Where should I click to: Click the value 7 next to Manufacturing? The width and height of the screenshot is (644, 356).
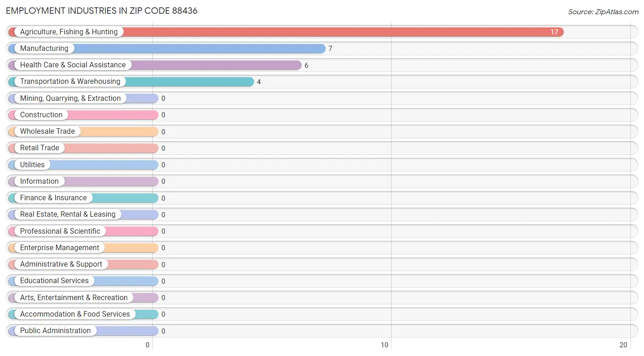coord(330,49)
